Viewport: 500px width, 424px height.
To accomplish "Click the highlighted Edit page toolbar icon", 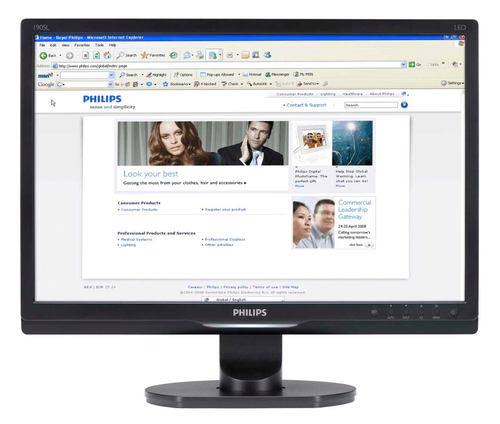I will click(x=212, y=55).
